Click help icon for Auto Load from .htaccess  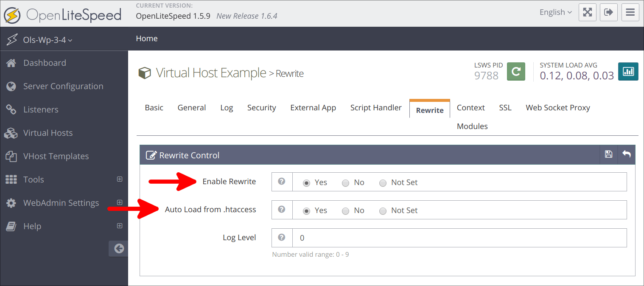click(x=282, y=210)
